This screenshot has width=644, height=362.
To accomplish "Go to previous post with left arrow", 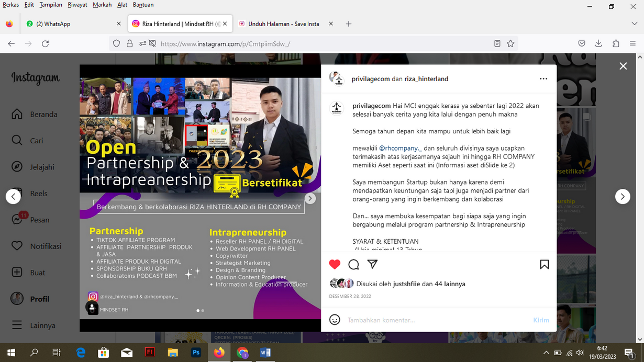I will point(13,197).
